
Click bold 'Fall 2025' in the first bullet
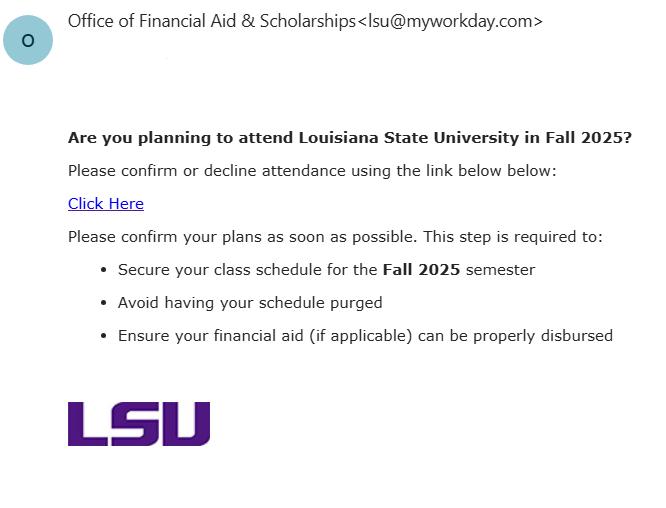(x=421, y=270)
